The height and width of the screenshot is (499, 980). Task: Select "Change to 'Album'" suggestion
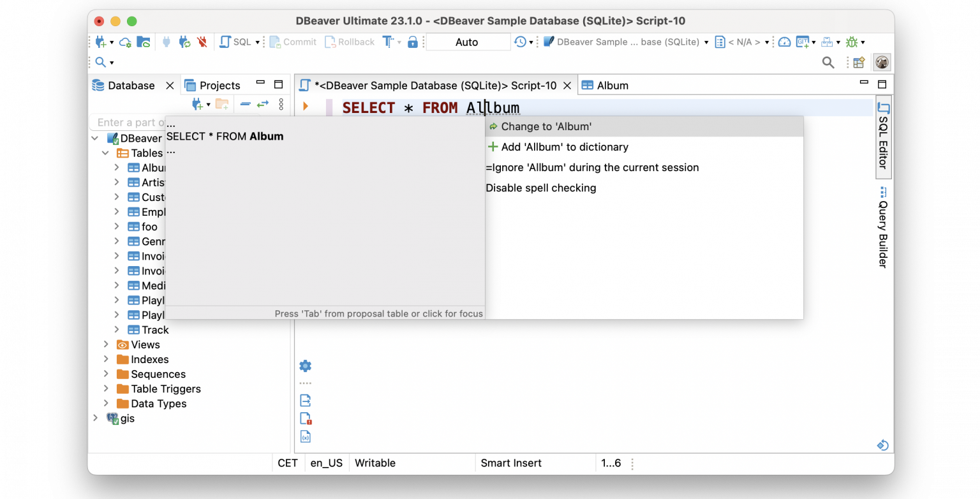pos(546,126)
